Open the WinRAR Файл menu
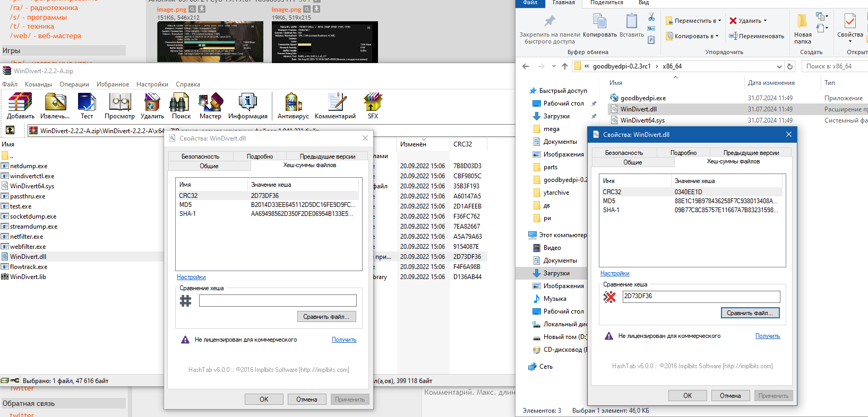 coord(10,84)
